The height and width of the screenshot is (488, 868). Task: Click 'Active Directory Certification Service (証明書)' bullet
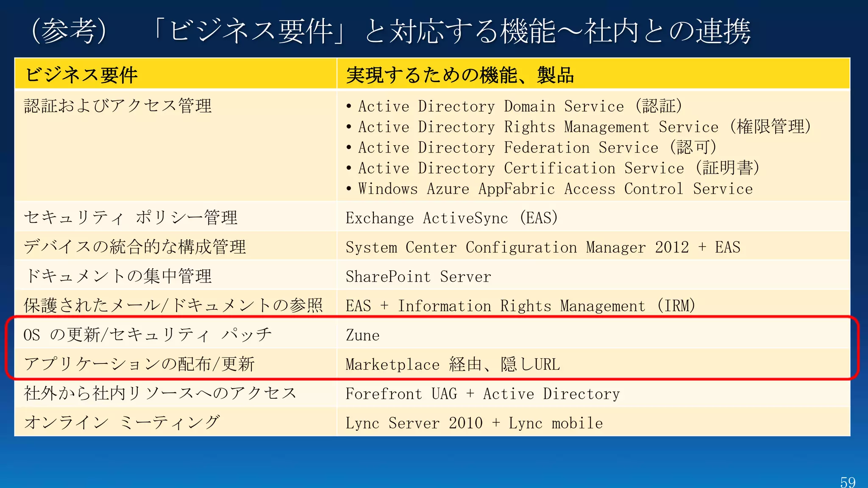(x=553, y=168)
